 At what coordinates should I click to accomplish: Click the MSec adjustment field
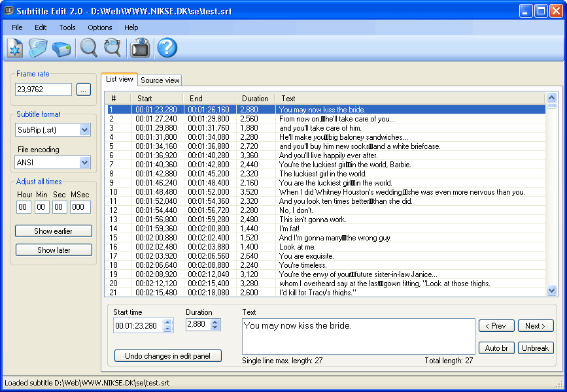(80, 207)
